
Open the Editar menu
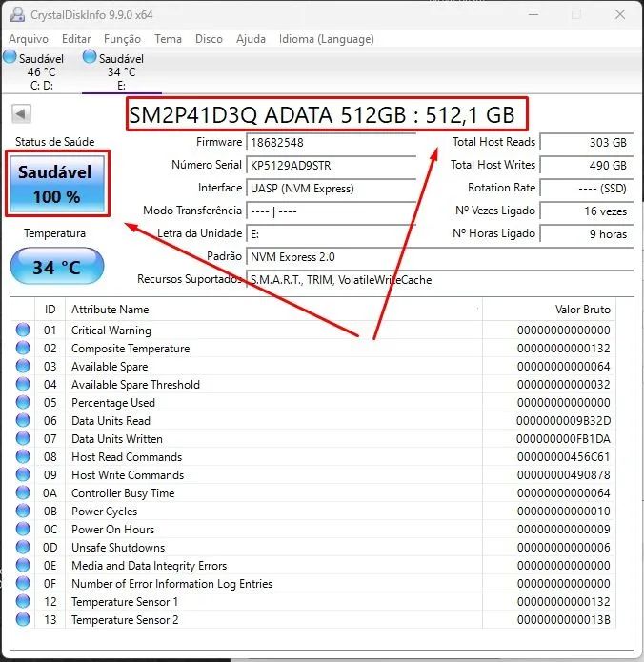point(76,39)
